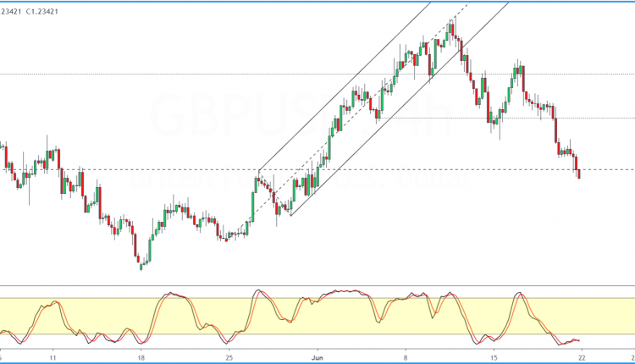Click the date label 8 on time axis
This screenshot has height=364, width=635.
(x=406, y=358)
